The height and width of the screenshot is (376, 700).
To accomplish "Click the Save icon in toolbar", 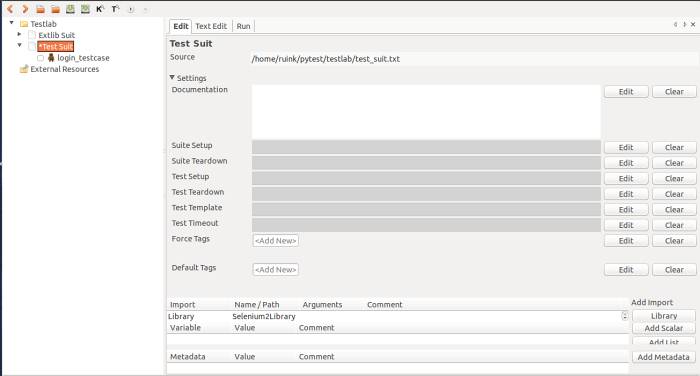I will pyautogui.click(x=70, y=9).
